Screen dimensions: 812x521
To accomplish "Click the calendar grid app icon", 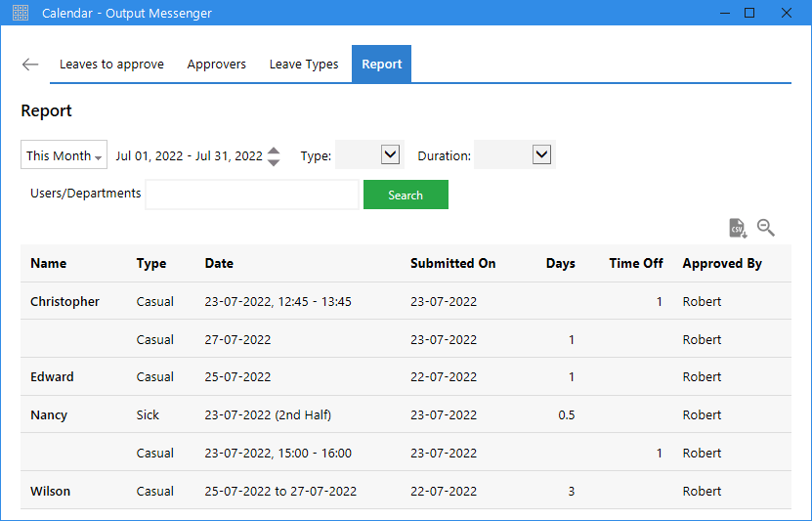I will click(x=21, y=13).
